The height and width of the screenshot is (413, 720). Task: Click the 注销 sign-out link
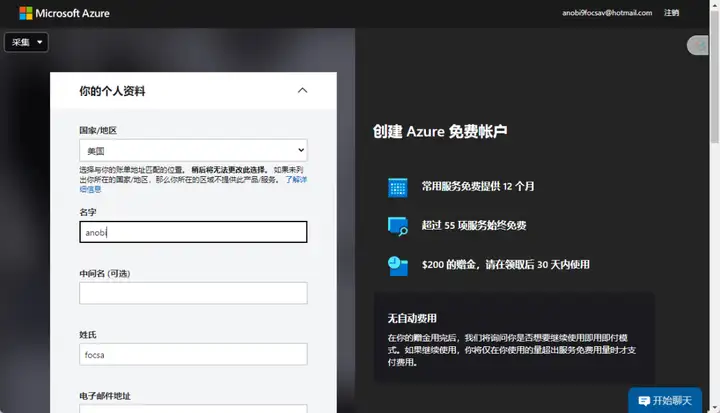coord(671,13)
